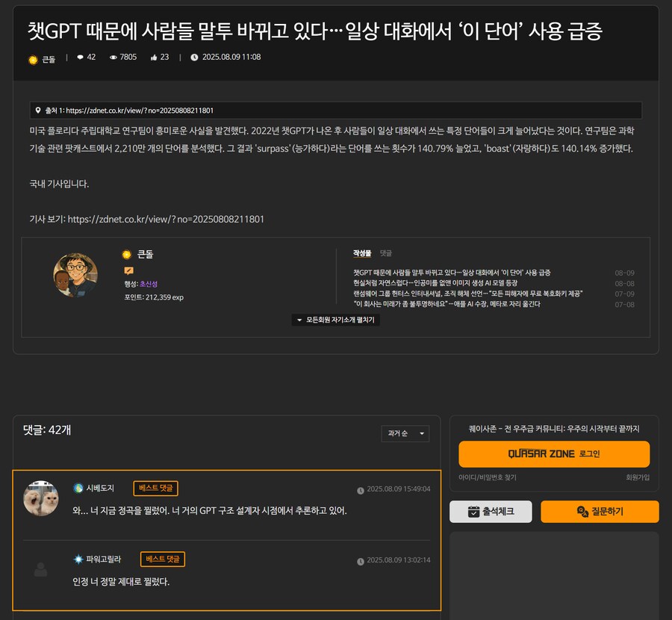Image resolution: width=672 pixels, height=620 pixels.
Task: Open 시베도지's cat avatar image
Action: (41, 498)
